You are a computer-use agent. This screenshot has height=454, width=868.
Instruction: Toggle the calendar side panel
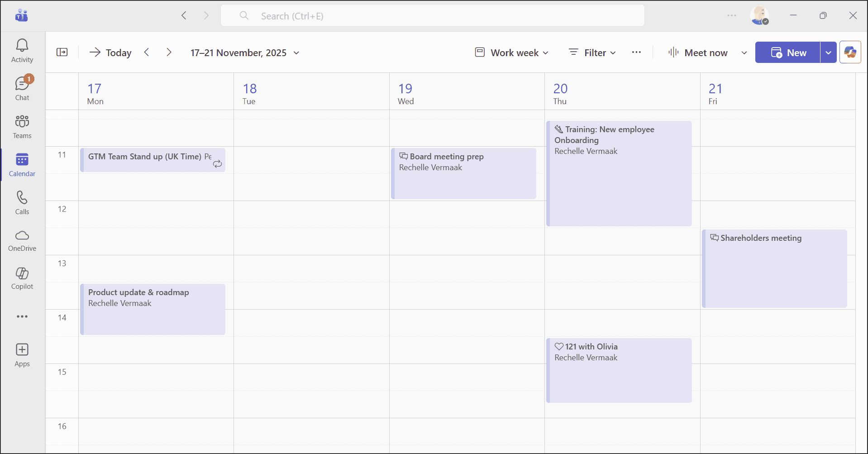coord(62,53)
